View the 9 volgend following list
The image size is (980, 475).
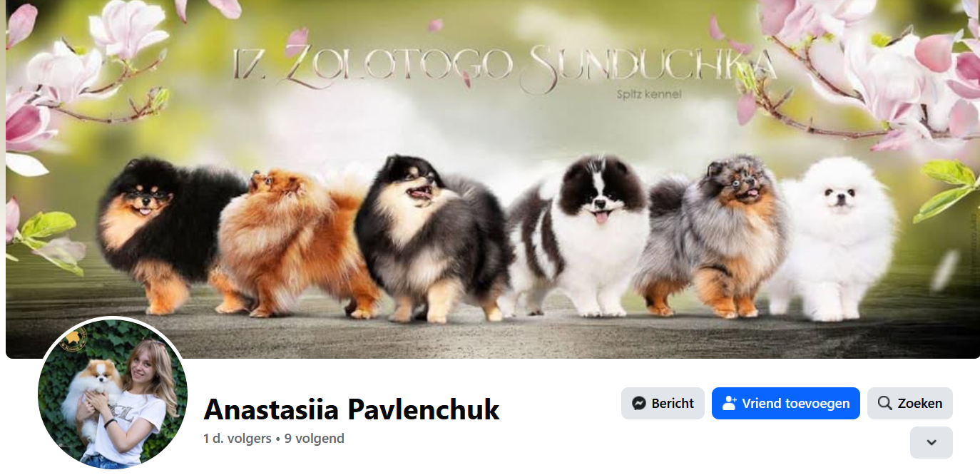coord(315,439)
